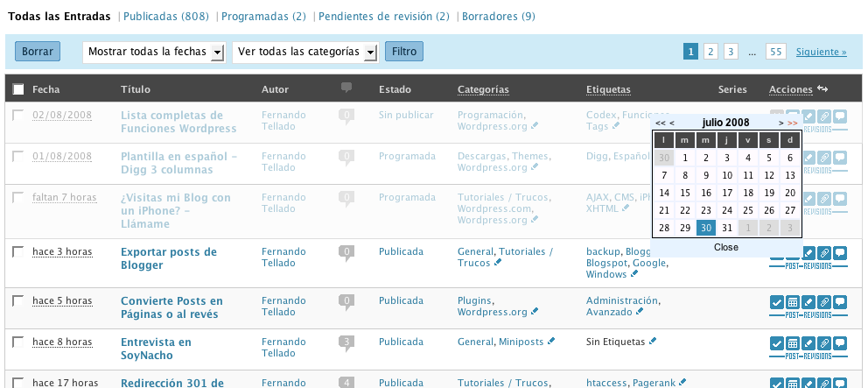This screenshot has width=868, height=388.
Task: Click the comment bubble action icon for Exportar posts de Blogger
Action: pyautogui.click(x=839, y=253)
